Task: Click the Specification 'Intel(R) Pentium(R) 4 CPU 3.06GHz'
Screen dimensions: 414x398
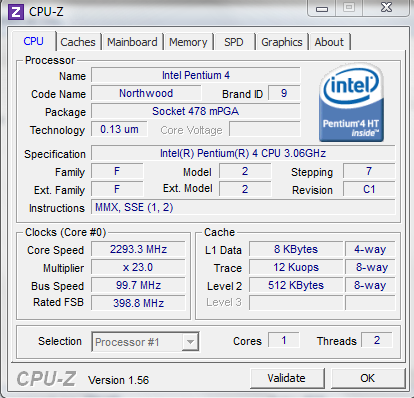Action: (x=243, y=153)
